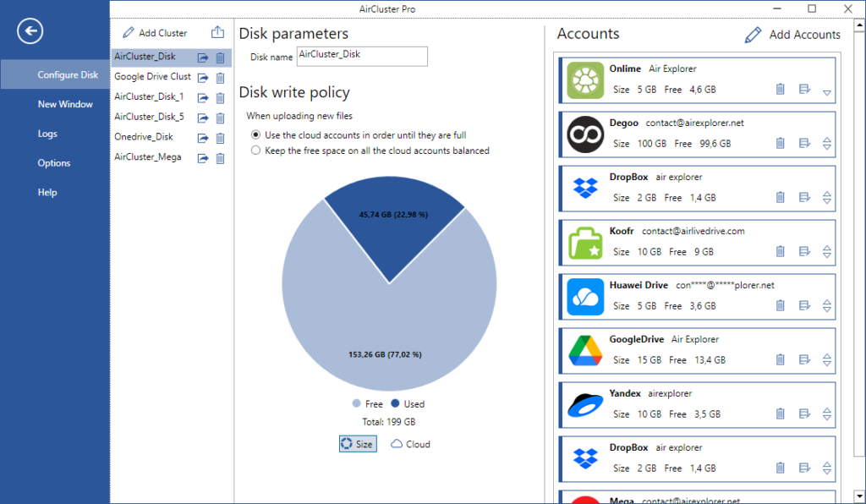Image resolution: width=866 pixels, height=504 pixels.
Task: Expand the Yandex account details
Action: coord(826,414)
